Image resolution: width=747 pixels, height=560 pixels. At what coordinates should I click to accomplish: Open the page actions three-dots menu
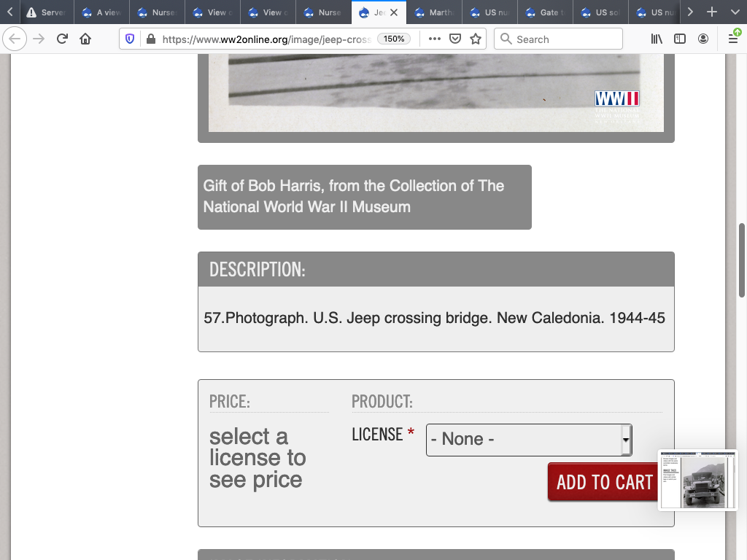point(434,39)
